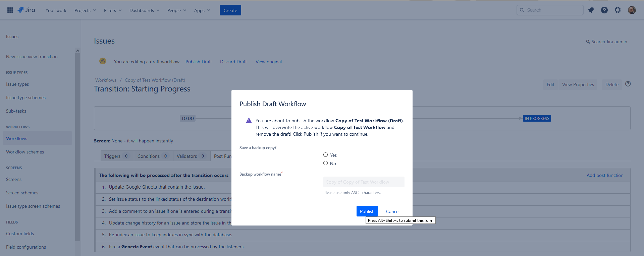Screen dimensions: 644x256
Task: Expand the Projects dropdown
Action: pyautogui.click(x=85, y=10)
